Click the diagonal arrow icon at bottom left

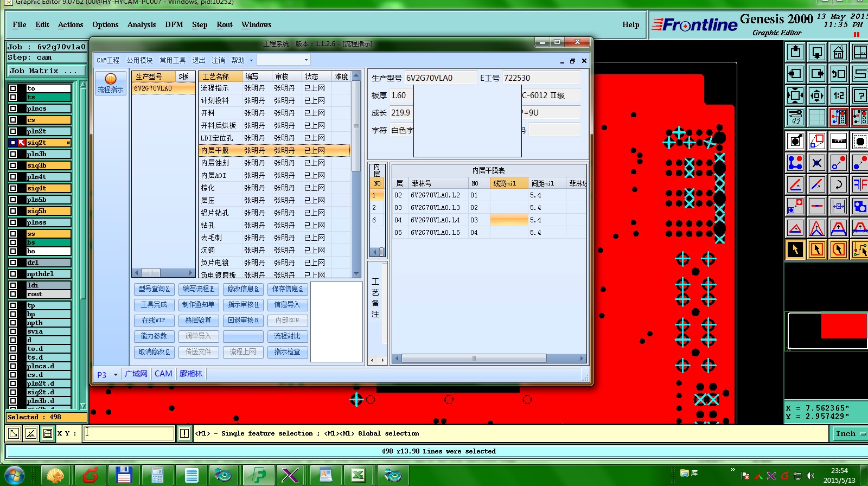[x=14, y=433]
